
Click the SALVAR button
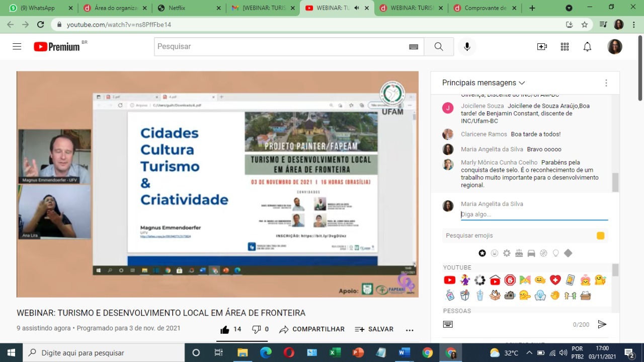click(374, 329)
